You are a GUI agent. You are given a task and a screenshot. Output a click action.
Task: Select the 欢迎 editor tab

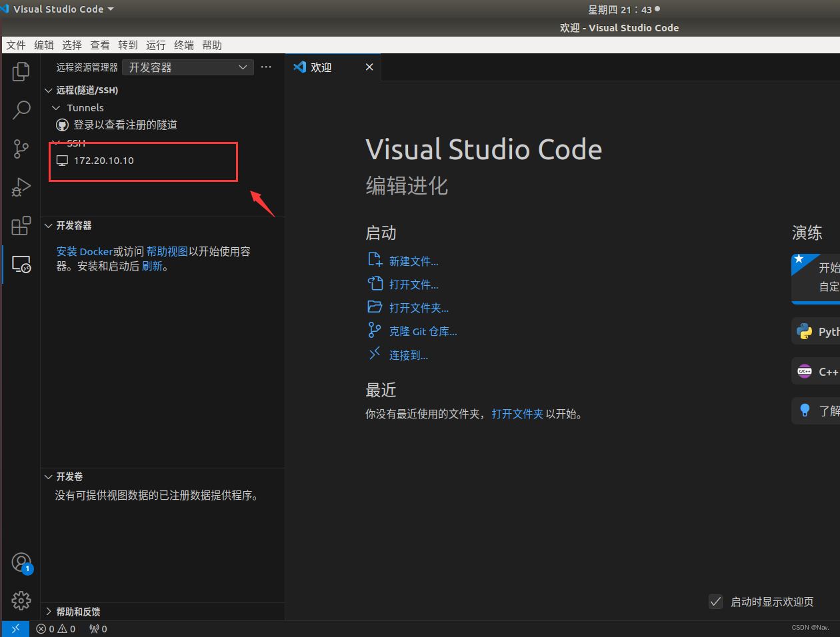[x=333, y=67]
